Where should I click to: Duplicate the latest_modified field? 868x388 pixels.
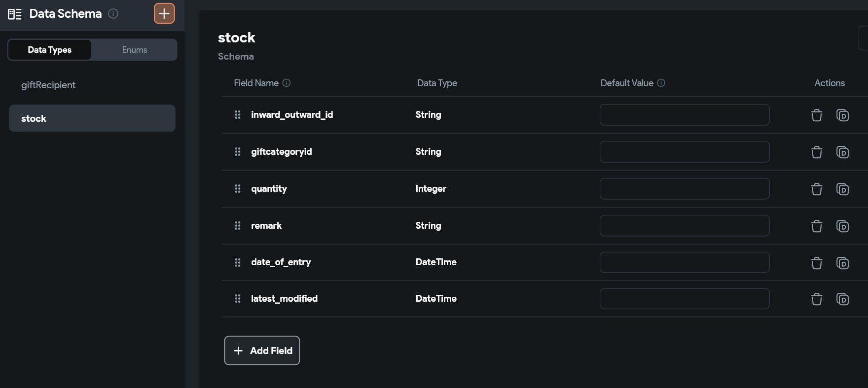pyautogui.click(x=842, y=299)
